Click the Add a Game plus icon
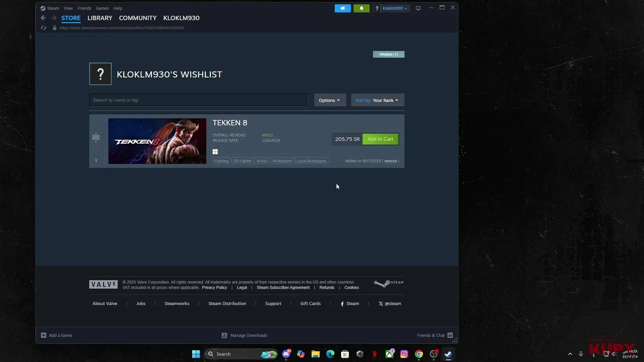644x362 pixels. pyautogui.click(x=43, y=335)
